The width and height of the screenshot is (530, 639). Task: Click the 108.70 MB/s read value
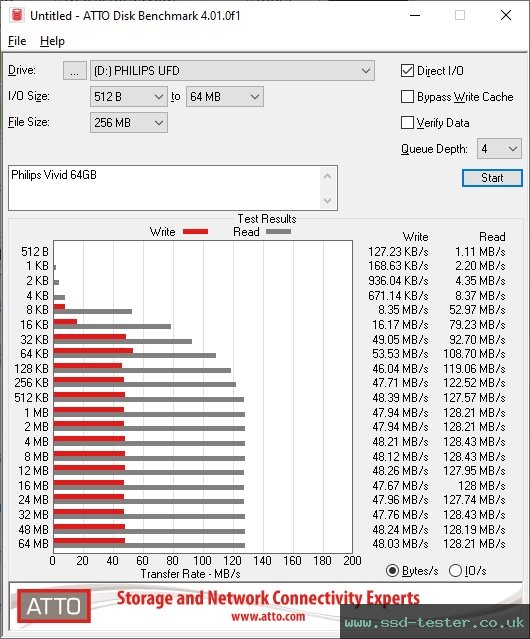pos(475,354)
